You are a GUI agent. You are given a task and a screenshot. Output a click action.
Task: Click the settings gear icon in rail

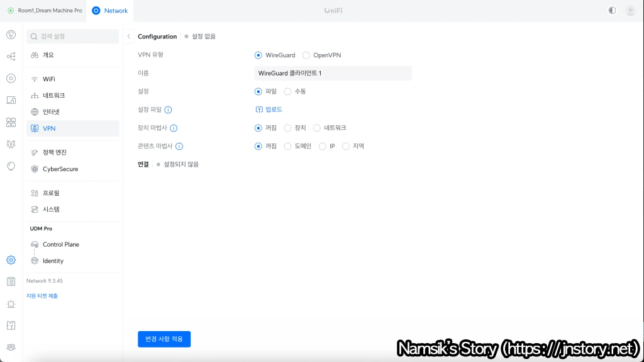pyautogui.click(x=11, y=260)
